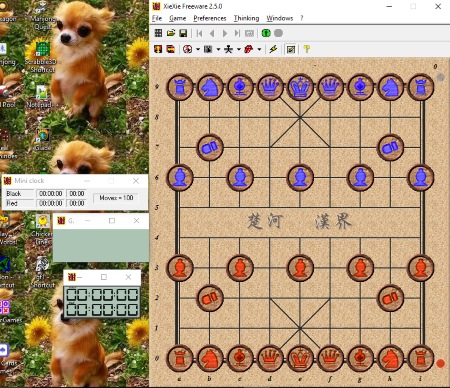Select the red cannon on h2
Viewport: 450px width, 388px height.
click(x=390, y=298)
